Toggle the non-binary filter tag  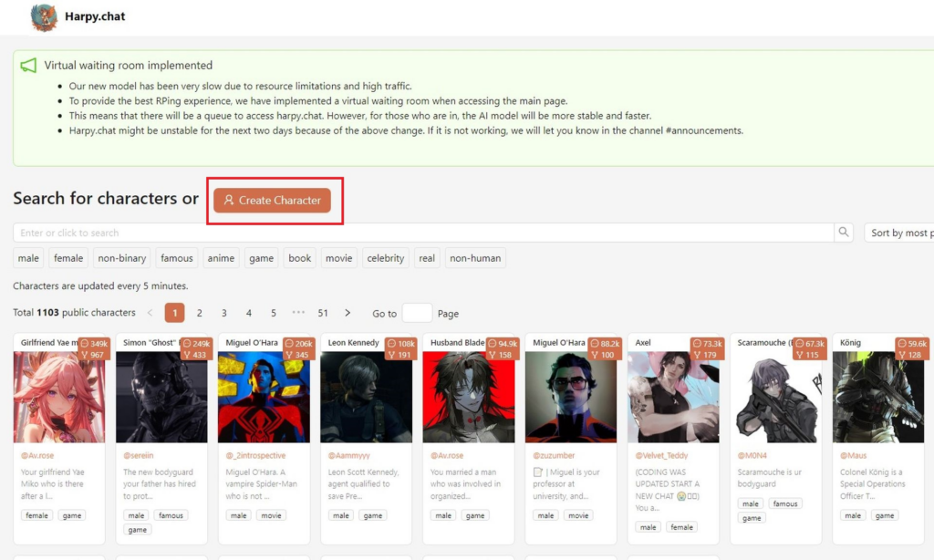121,258
